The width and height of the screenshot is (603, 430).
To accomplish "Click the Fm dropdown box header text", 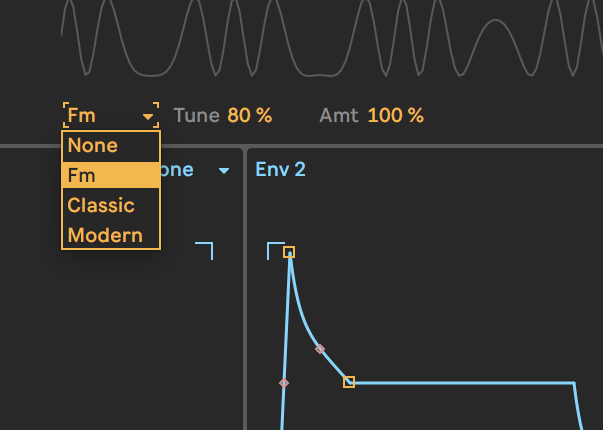I will tap(83, 115).
